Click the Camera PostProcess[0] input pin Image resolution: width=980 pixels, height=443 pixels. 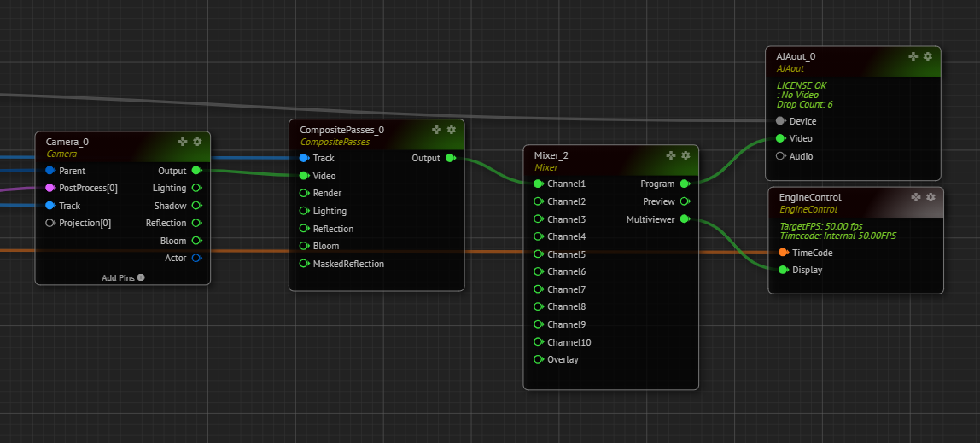point(50,188)
